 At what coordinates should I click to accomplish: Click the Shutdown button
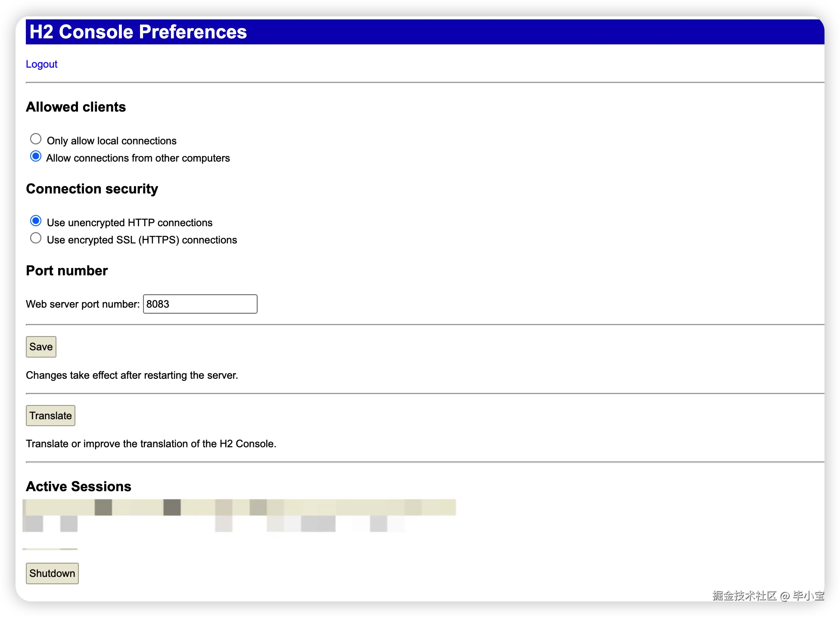point(52,573)
